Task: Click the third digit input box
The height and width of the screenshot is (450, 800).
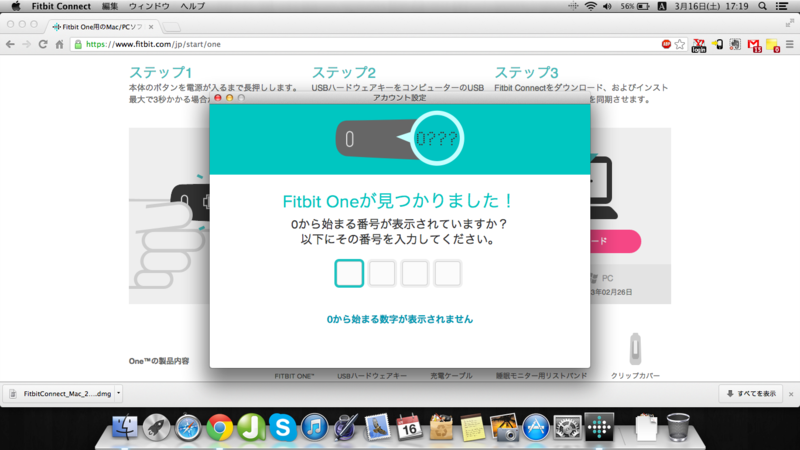Action: pyautogui.click(x=414, y=273)
